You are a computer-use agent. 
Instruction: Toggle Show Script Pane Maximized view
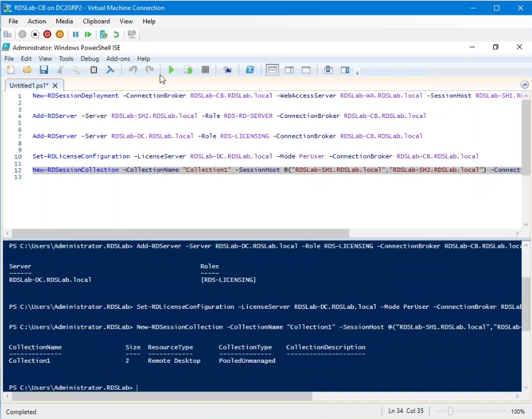tap(306, 69)
